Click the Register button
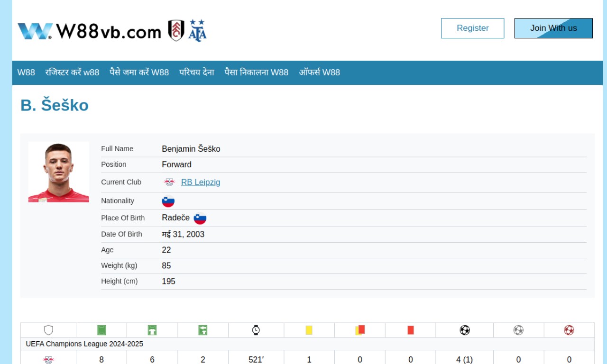 [x=472, y=28]
